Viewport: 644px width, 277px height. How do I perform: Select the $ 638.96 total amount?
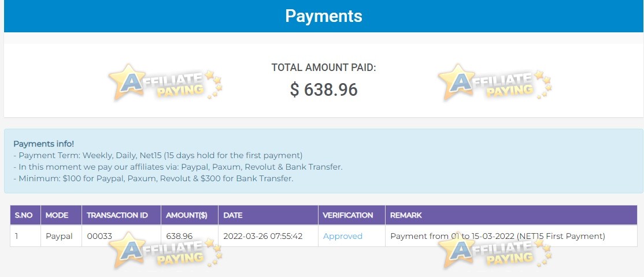[324, 90]
